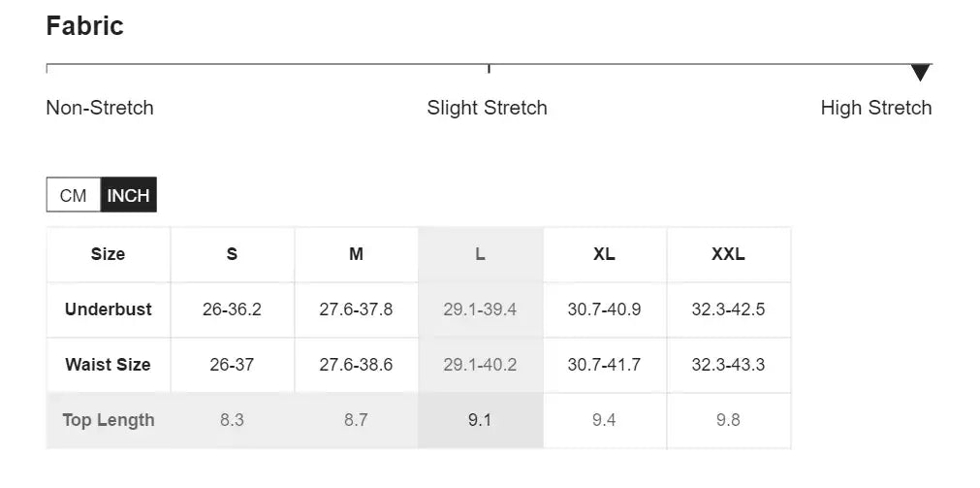Click the slight stretch tick on slider
This screenshot has height=488, width=980.
(489, 67)
